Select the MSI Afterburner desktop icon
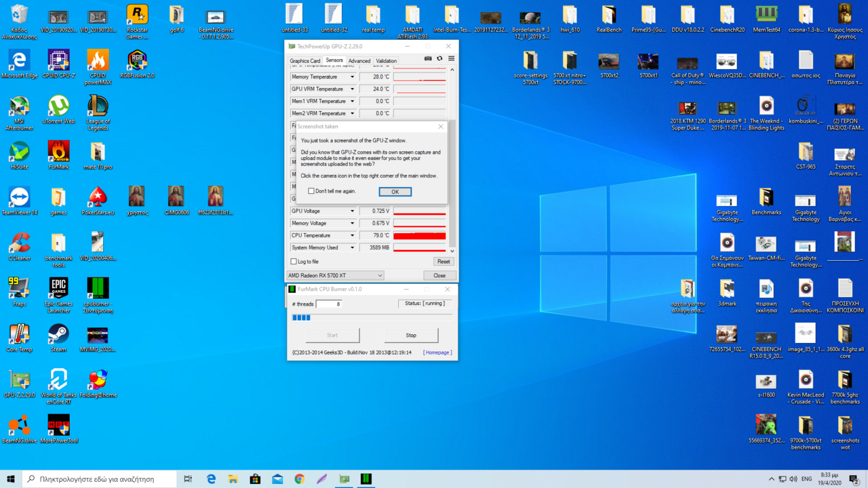 coord(19,113)
